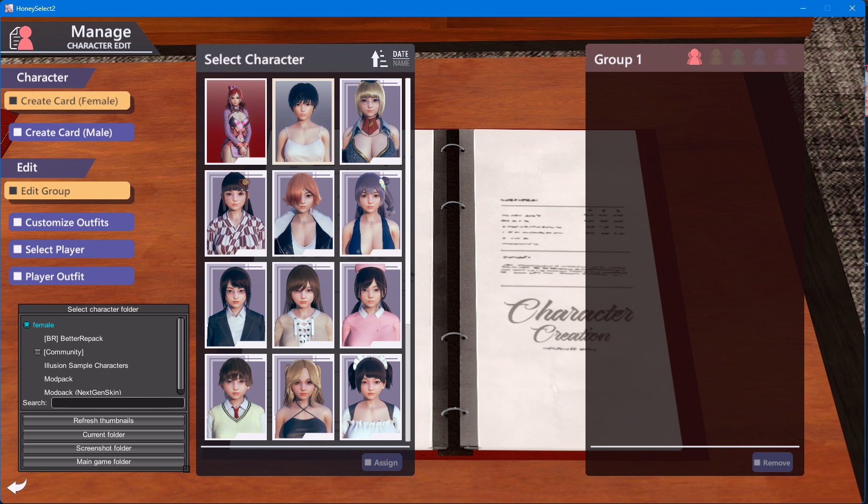This screenshot has height=504, width=868.
Task: Click the Assign button
Action: (x=382, y=462)
